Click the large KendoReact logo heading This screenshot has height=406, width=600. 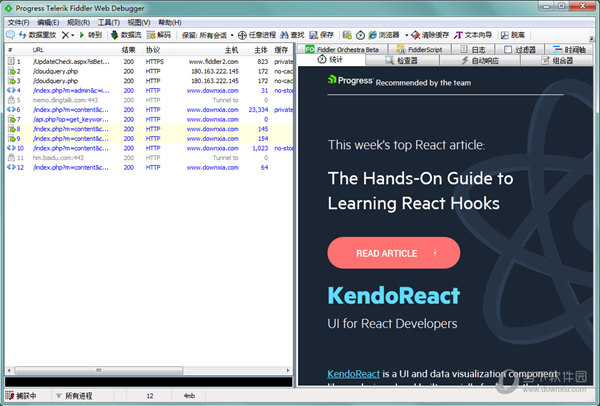[x=394, y=295]
